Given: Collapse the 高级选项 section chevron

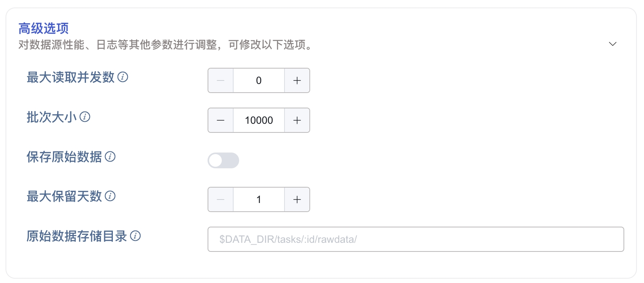Looking at the screenshot, I should pyautogui.click(x=612, y=44).
